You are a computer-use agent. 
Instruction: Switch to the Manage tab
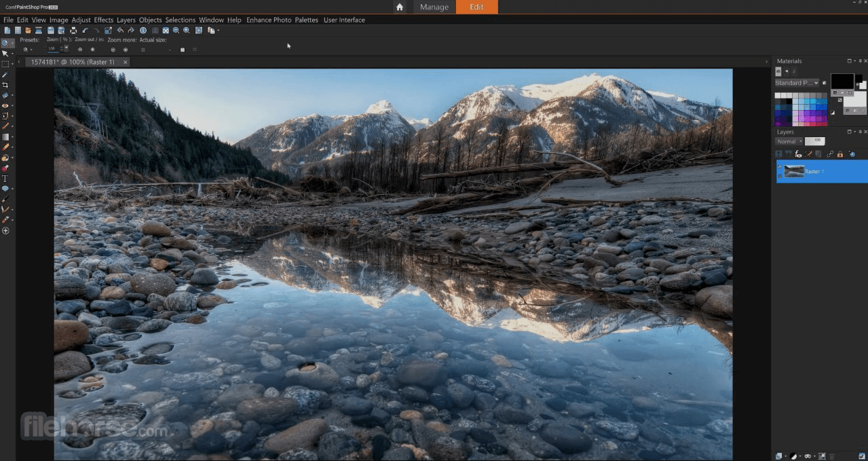[434, 7]
